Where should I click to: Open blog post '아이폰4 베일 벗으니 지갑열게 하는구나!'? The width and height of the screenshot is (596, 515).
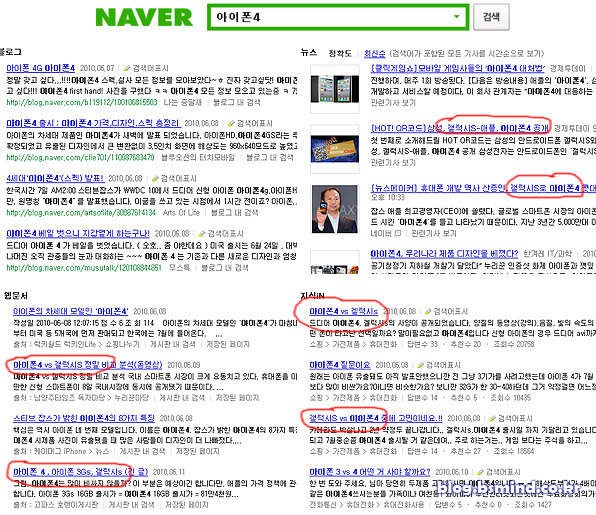[x=78, y=234]
